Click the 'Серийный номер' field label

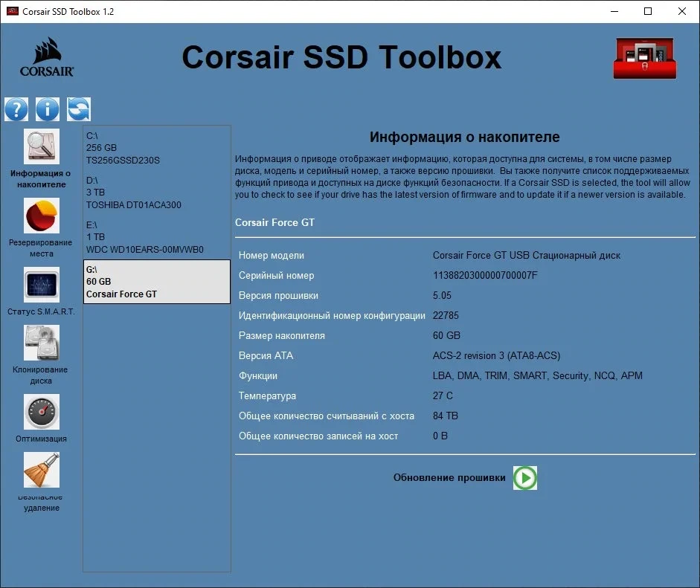(x=276, y=275)
